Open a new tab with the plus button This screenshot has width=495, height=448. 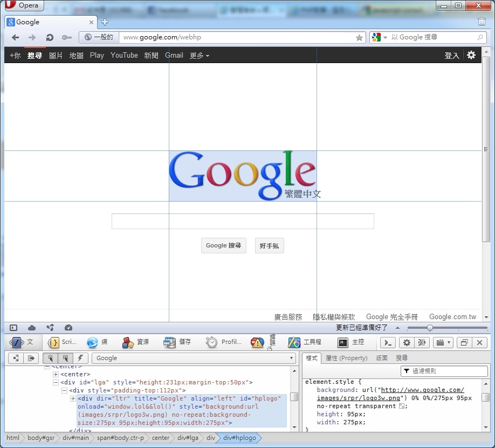tap(105, 22)
